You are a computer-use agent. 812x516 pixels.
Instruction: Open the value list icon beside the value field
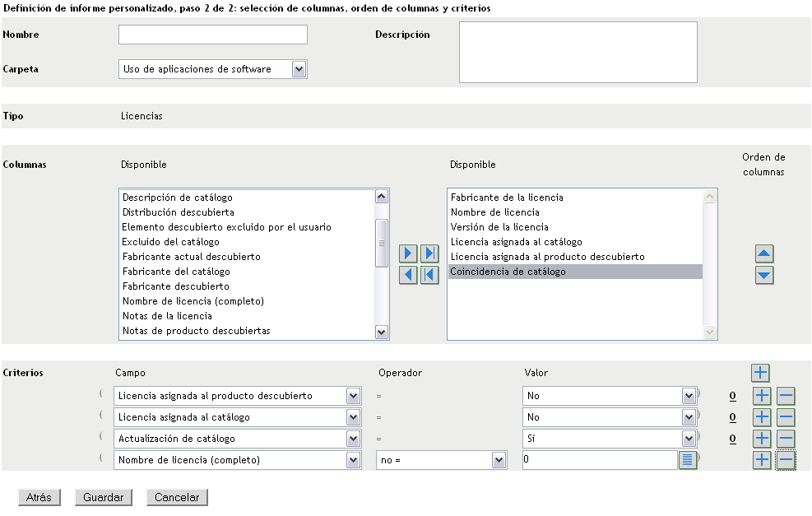tap(688, 460)
